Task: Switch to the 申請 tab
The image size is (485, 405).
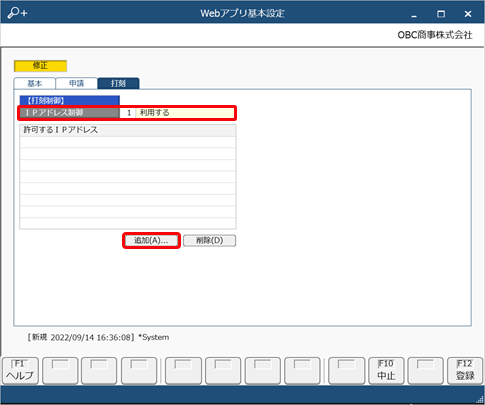Action: pyautogui.click(x=76, y=83)
